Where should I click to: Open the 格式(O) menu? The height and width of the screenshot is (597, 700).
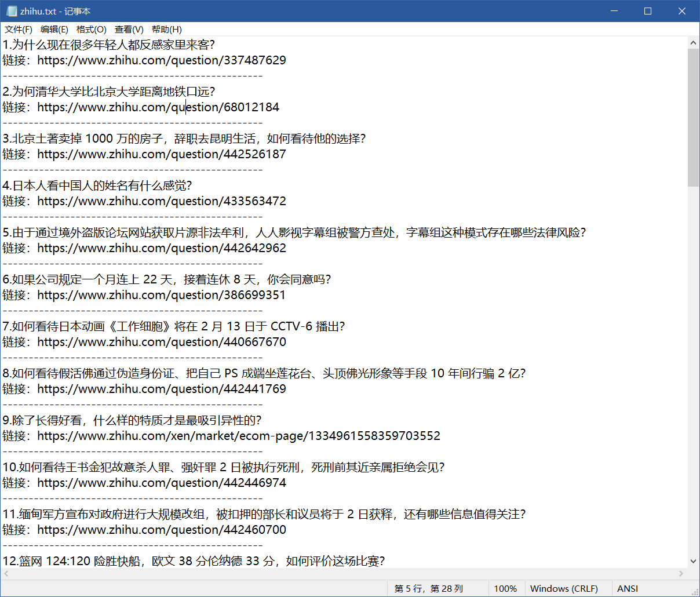(92, 30)
